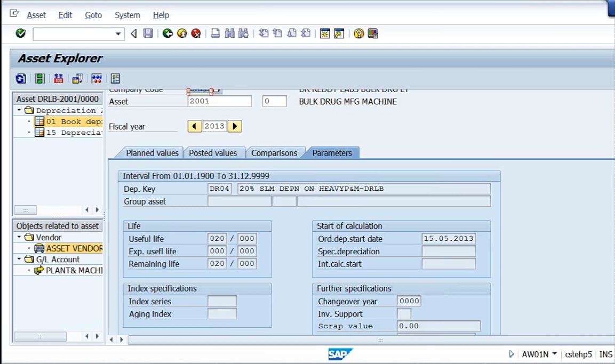Click the Scrap value field 0.00

click(439, 326)
